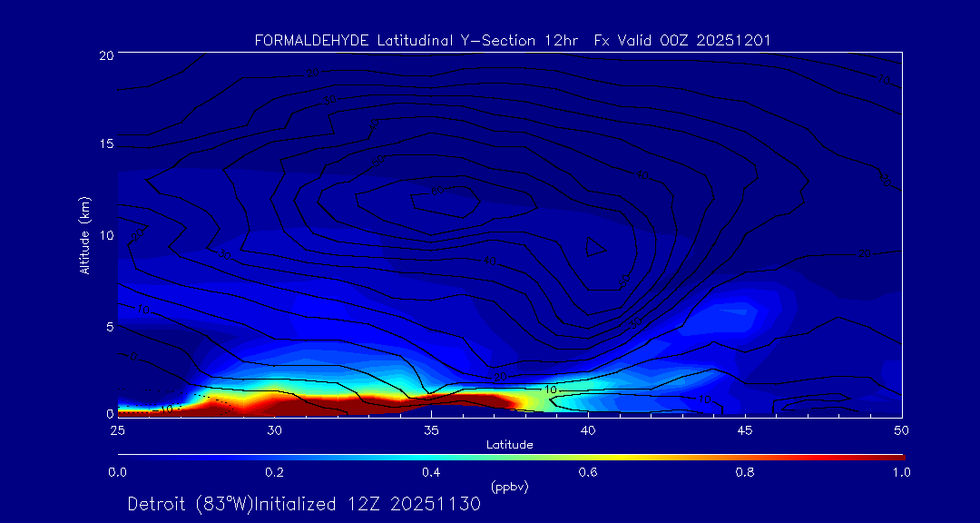
Task: Select the altitude axis tick label 10
Action: (105, 235)
